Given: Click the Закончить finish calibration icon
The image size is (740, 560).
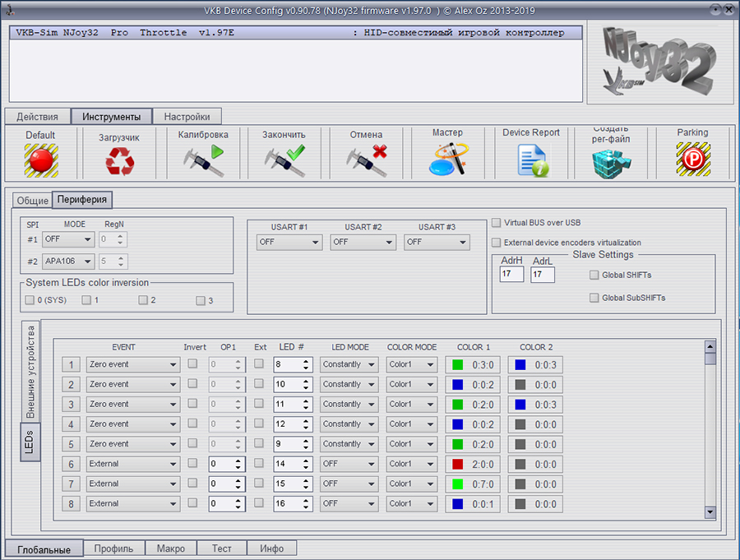Looking at the screenshot, I should coord(284,159).
